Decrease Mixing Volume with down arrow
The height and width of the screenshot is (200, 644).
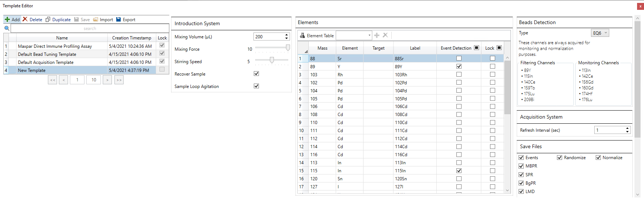[x=286, y=38]
